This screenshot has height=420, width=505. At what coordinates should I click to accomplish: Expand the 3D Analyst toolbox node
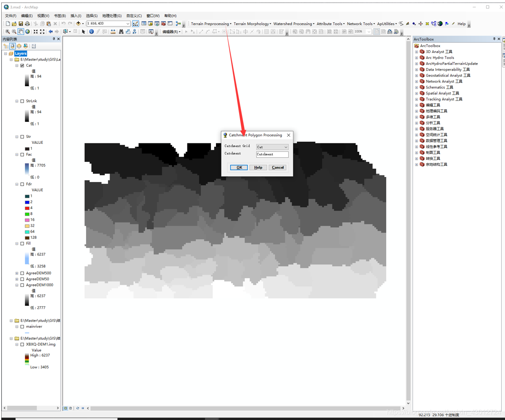pyautogui.click(x=417, y=52)
